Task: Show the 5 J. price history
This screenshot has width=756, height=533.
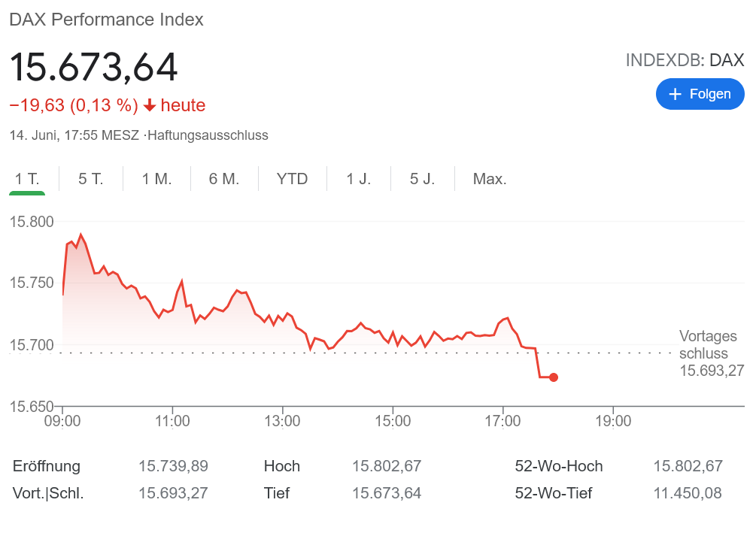Action: (422, 179)
